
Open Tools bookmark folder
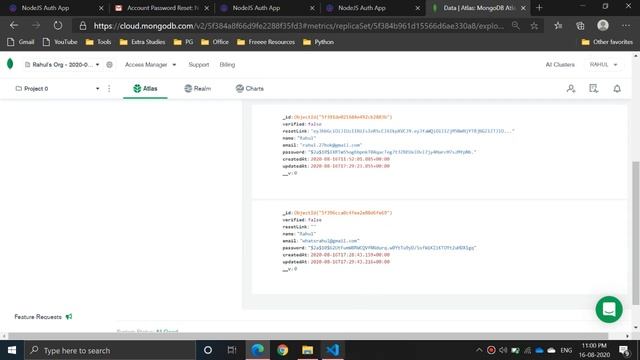click(98, 42)
